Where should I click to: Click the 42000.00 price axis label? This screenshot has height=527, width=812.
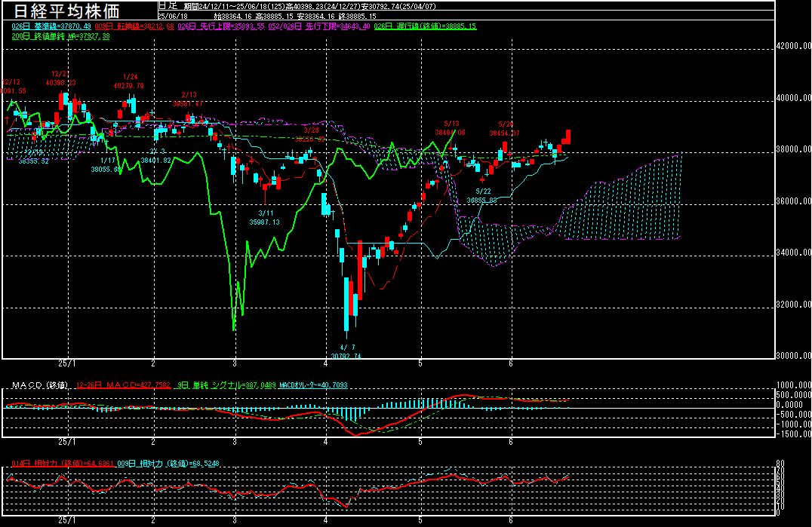tap(793, 45)
